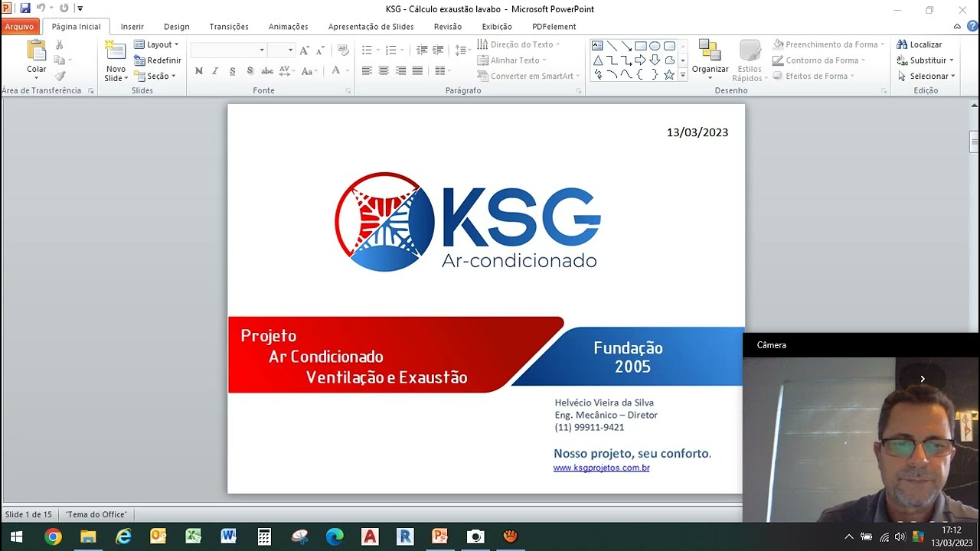
Task: Switch to the Revisão tab
Action: [448, 27]
